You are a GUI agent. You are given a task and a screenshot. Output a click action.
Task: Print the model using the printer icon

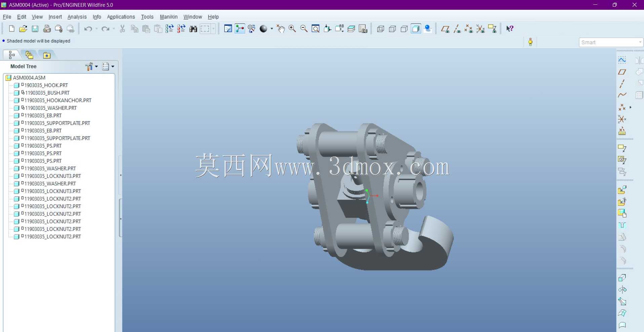[47, 29]
